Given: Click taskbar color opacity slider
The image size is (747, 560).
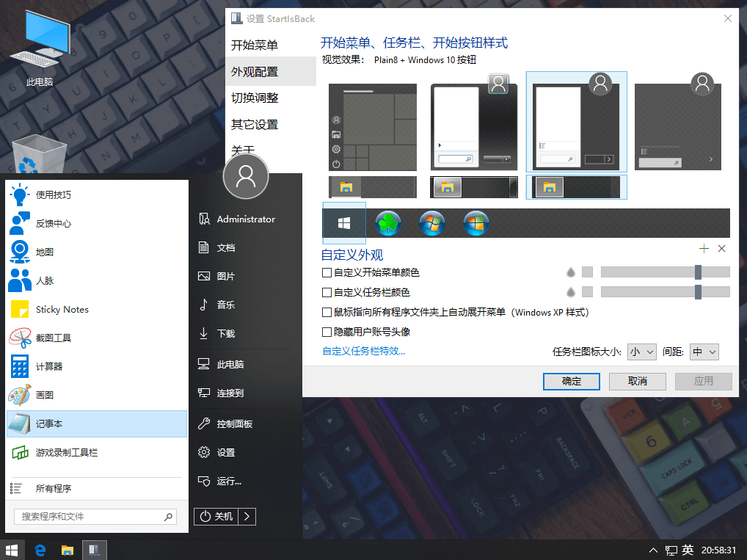Looking at the screenshot, I should click(665, 291).
